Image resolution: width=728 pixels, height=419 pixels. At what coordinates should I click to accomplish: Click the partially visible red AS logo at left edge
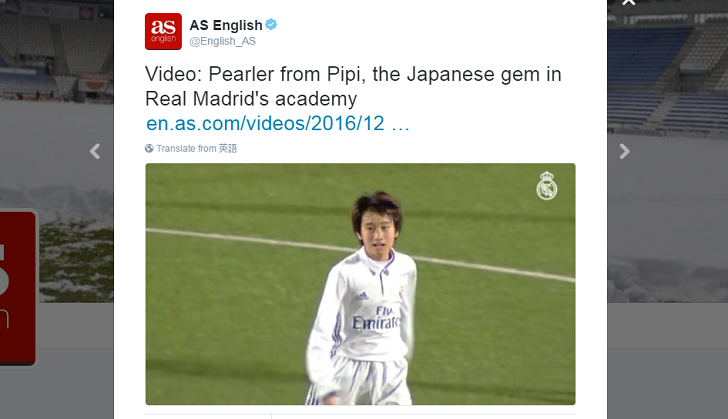point(18,288)
